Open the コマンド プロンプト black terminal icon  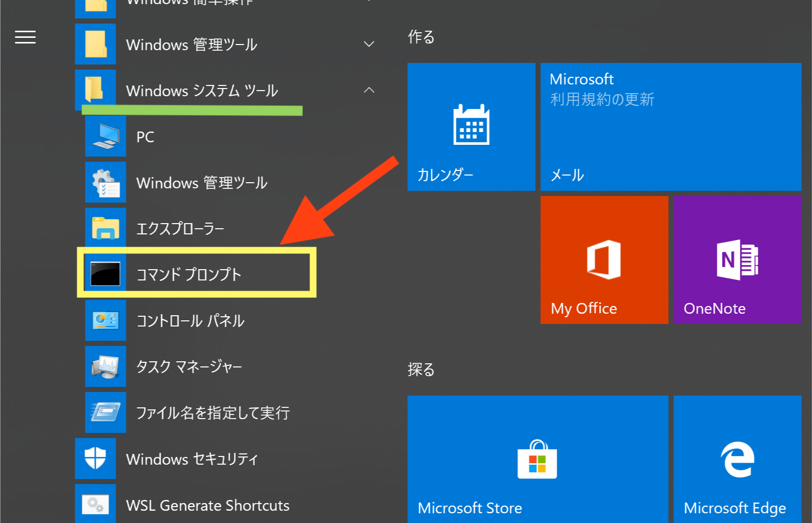(x=105, y=274)
